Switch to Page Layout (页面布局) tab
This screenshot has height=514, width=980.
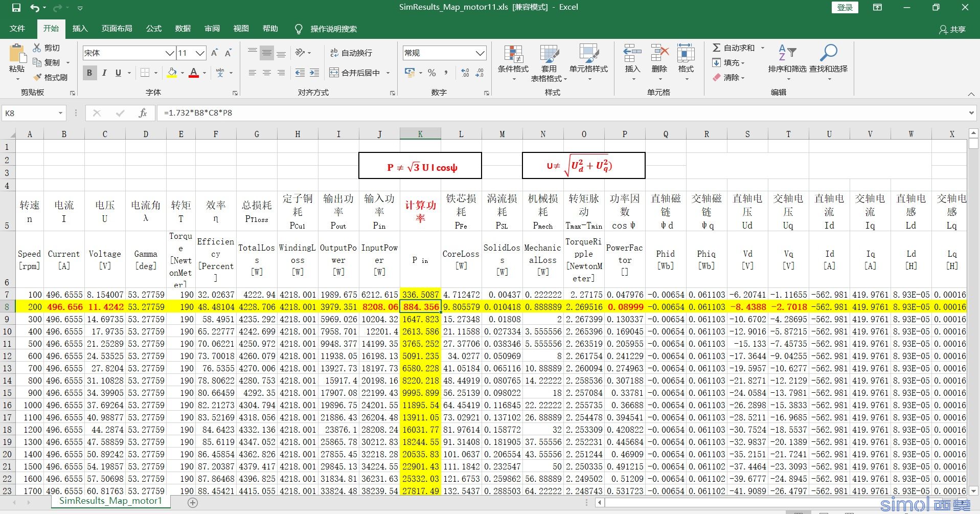point(117,29)
